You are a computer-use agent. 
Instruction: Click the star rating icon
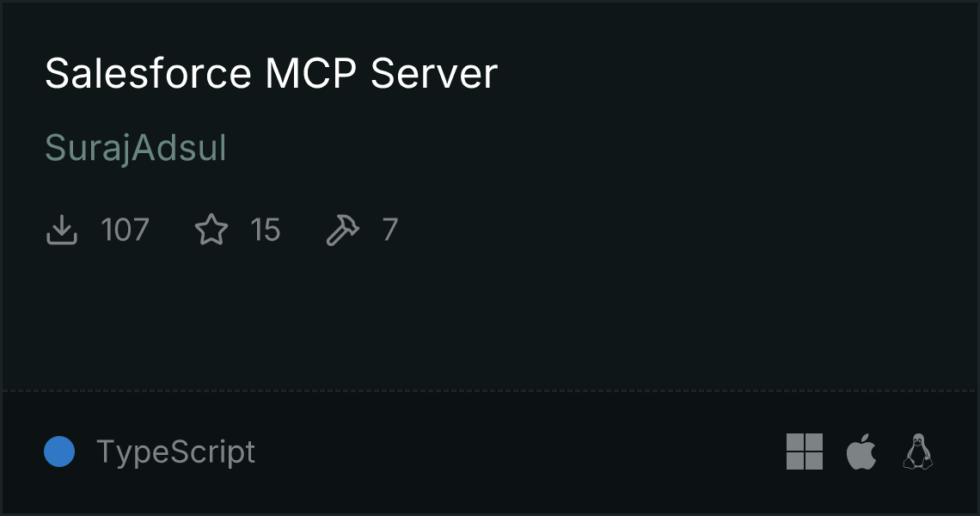click(x=211, y=229)
